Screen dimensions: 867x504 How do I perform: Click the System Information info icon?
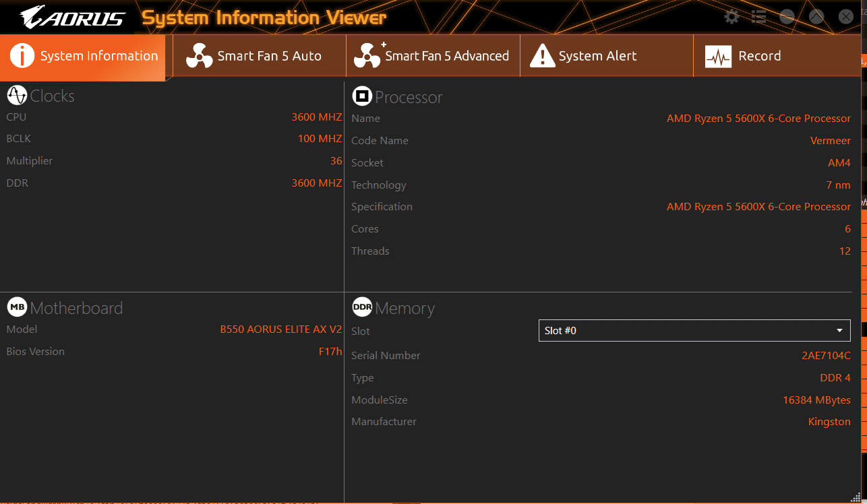tap(22, 56)
